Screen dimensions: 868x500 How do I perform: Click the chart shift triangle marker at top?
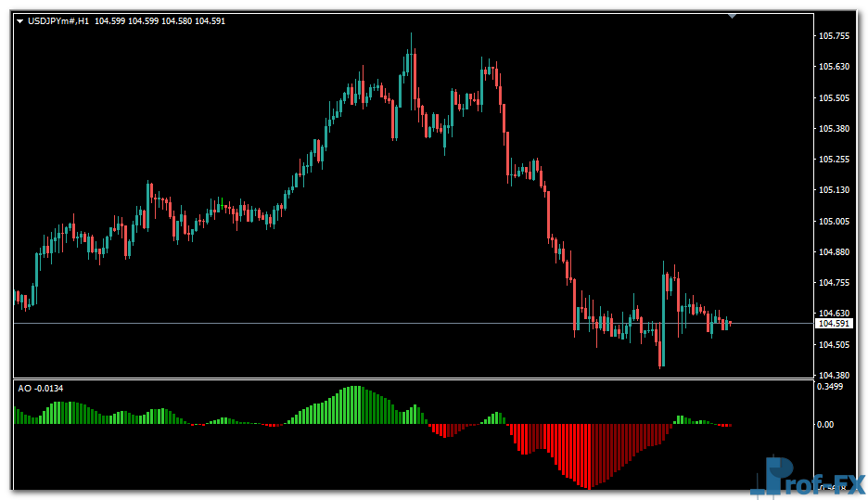(x=733, y=16)
